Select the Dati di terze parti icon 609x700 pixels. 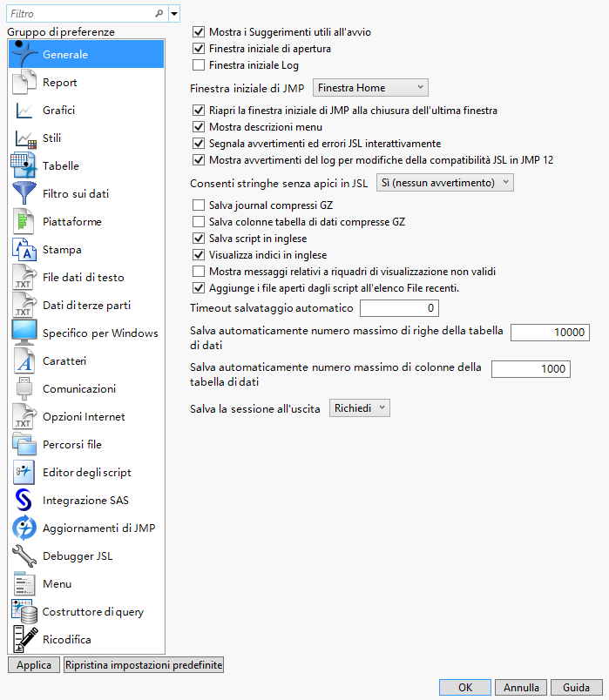(24, 305)
